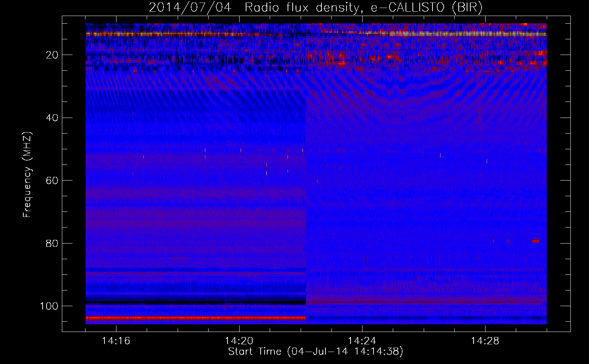Click the 40 frequency tick label
589x364 pixels.
[52, 118]
